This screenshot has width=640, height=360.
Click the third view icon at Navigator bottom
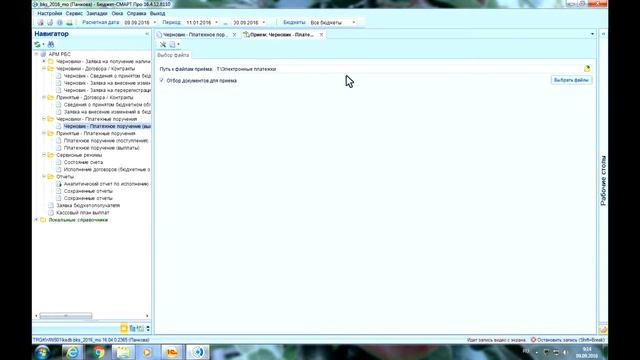pyautogui.click(x=140, y=328)
